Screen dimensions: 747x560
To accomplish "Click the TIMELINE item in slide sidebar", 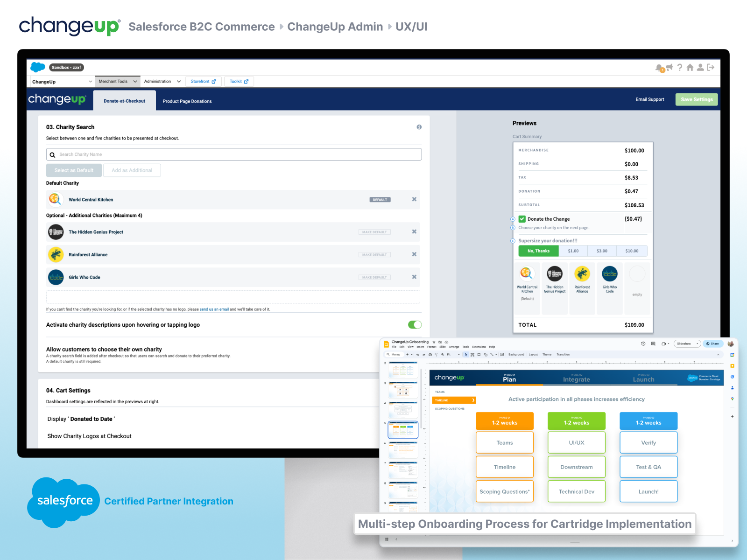I will pyautogui.click(x=454, y=400).
